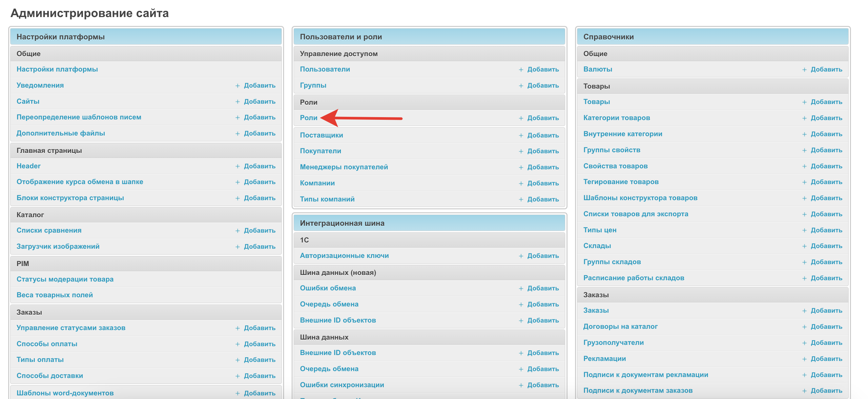Open Ошибки обмена under Шина данных (новая)
The image size is (868, 399).
point(327,288)
